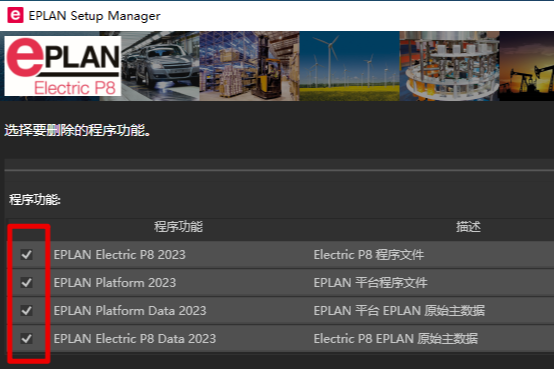Uncheck EPLAN Platform Data 2023 checkbox
The image size is (554, 369).
point(26,310)
